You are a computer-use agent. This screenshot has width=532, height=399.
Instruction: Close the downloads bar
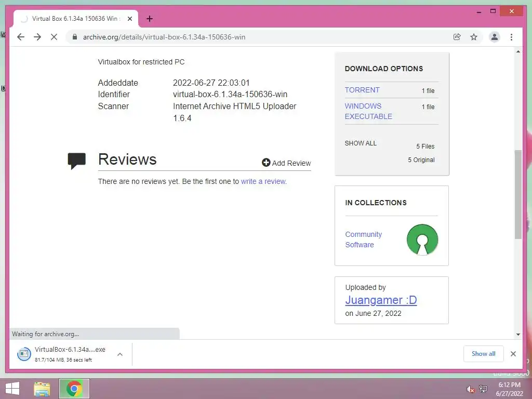coord(513,354)
